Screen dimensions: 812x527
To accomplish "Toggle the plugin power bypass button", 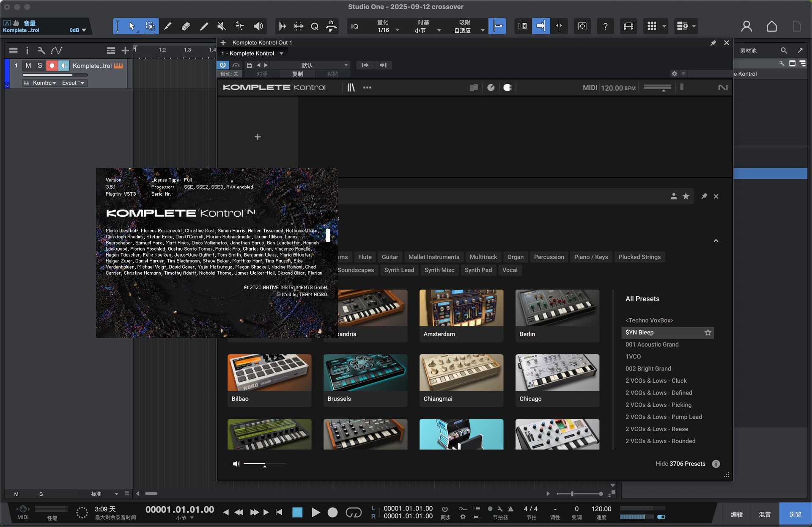I will coord(222,65).
